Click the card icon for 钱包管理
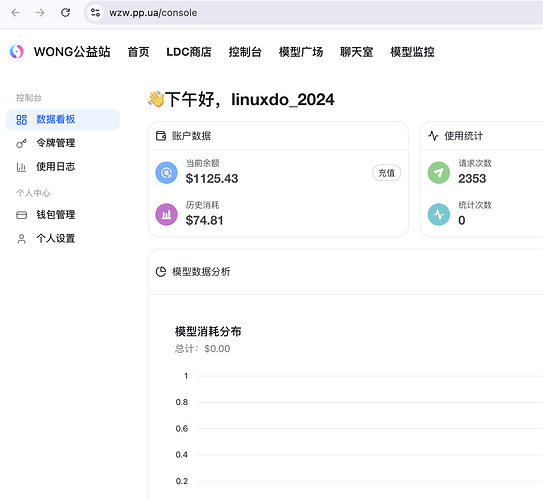Viewport: 543px width, 500px height. click(21, 215)
